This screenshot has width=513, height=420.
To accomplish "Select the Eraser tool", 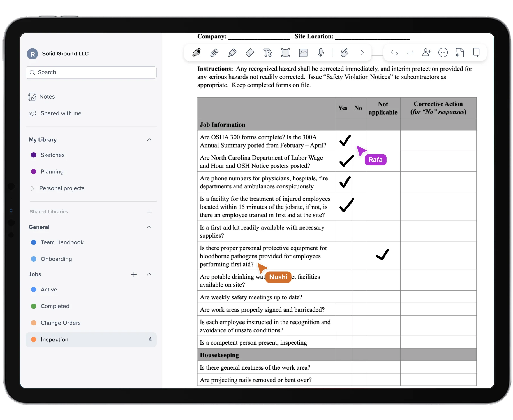I will (x=250, y=53).
